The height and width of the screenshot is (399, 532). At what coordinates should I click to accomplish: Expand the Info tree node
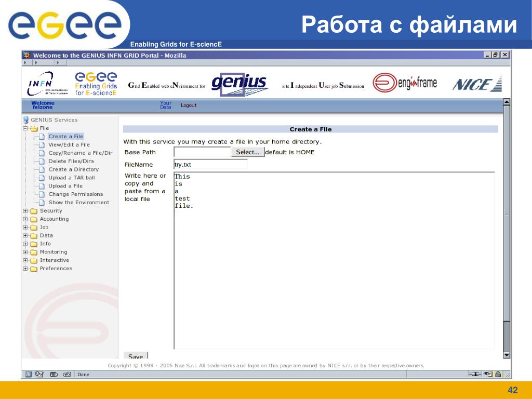[x=25, y=244]
